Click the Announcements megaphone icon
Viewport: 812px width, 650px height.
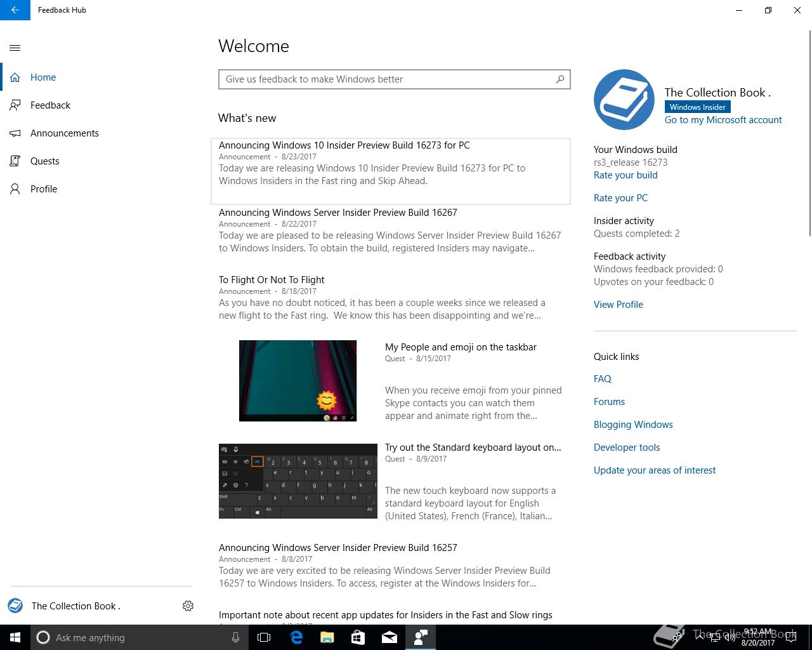coord(15,133)
